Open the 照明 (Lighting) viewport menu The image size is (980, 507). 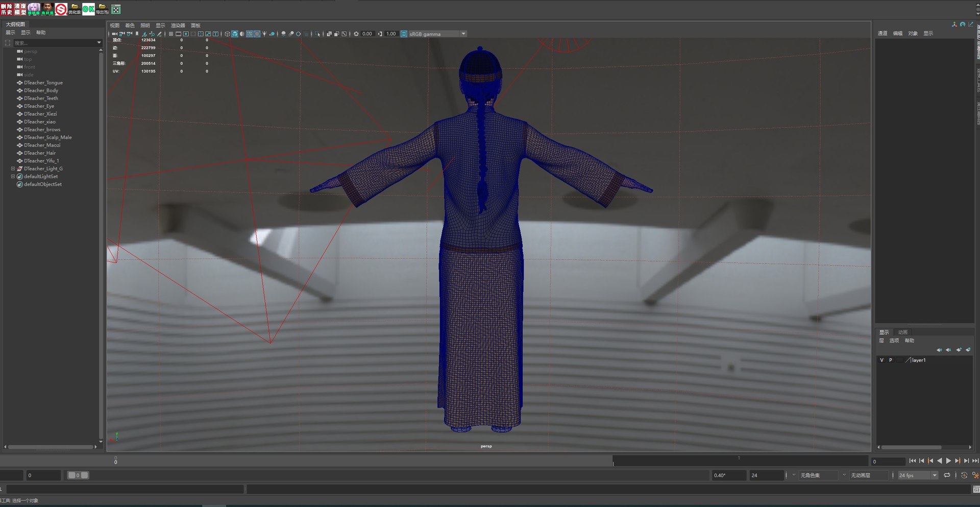click(x=145, y=26)
